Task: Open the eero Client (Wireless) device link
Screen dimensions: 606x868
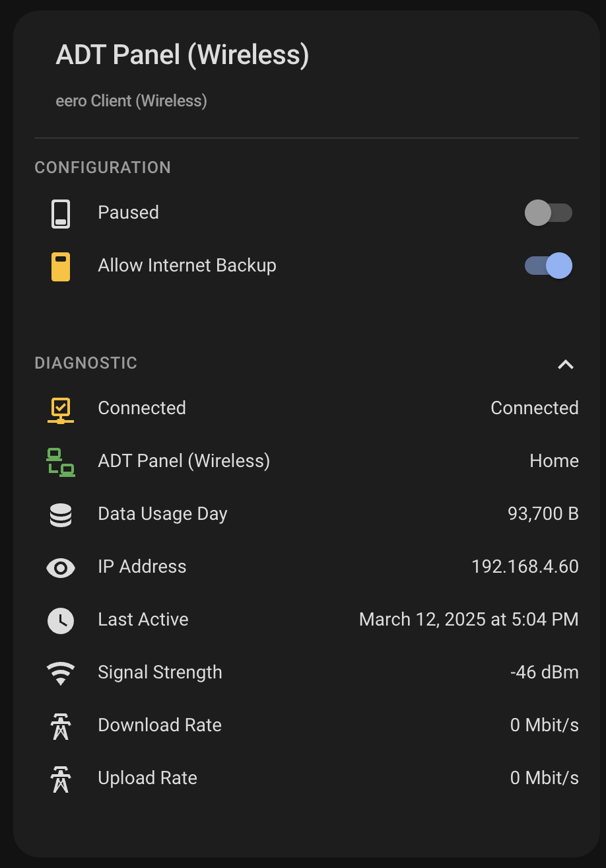Action: [131, 101]
